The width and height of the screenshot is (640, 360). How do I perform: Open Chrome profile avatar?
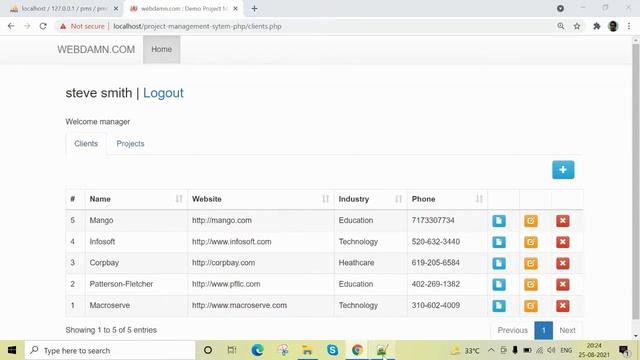(613, 26)
